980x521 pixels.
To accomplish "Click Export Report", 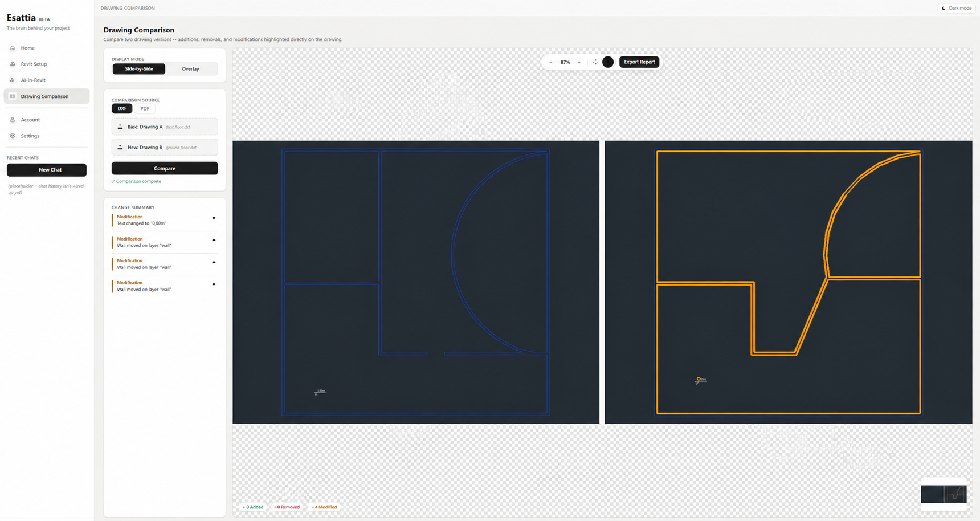I will point(639,62).
